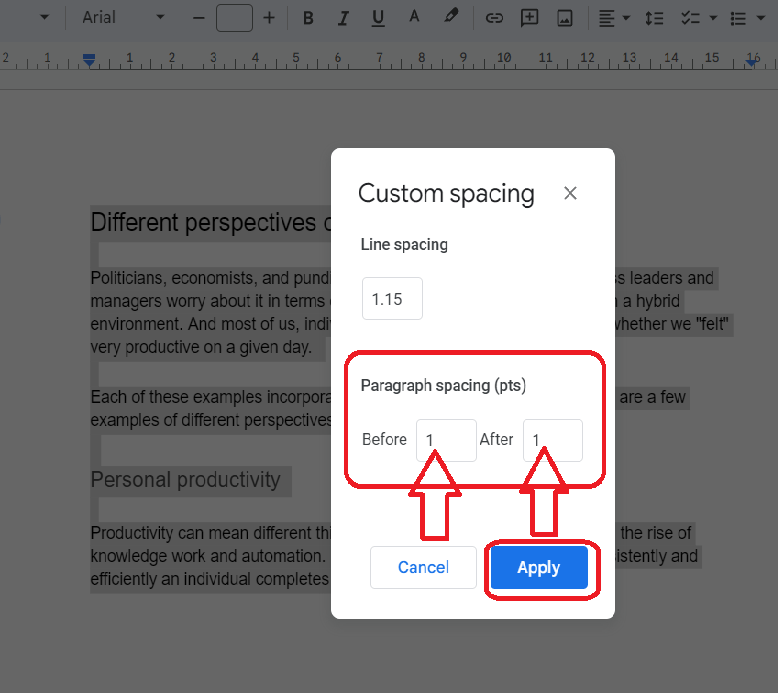Decrease font size with the minus button
The height and width of the screenshot is (693, 778).
[198, 18]
